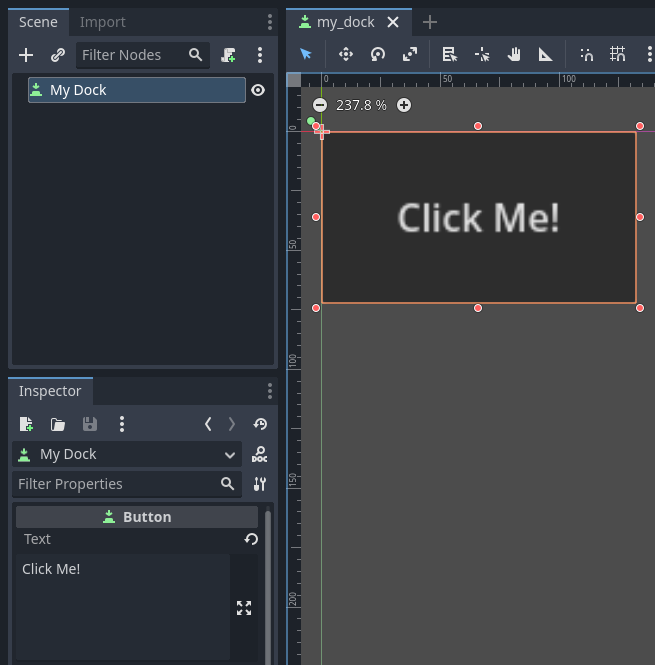Screen dimensions: 655x665
Task: Open class documentation with the DOC icon
Action: [260, 455]
